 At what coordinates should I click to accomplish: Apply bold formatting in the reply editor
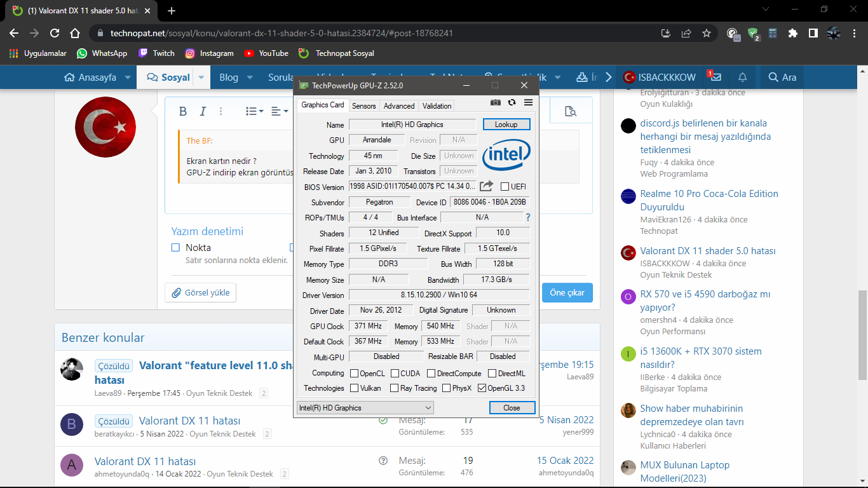click(183, 111)
